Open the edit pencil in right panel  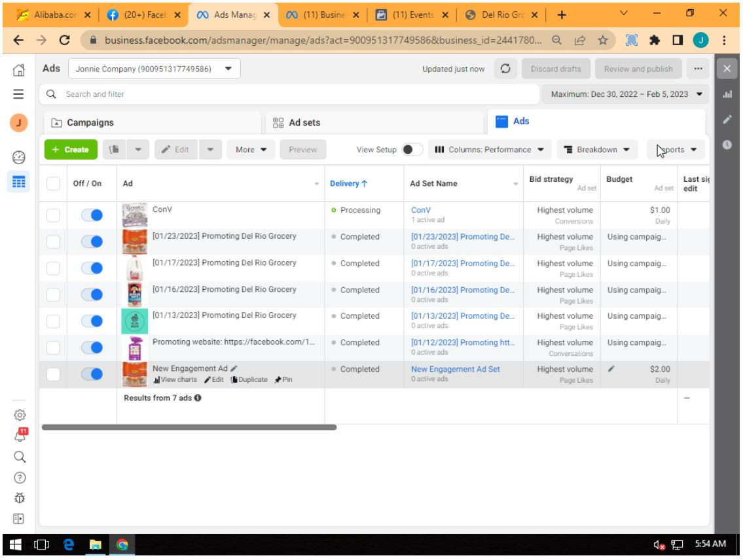727,119
